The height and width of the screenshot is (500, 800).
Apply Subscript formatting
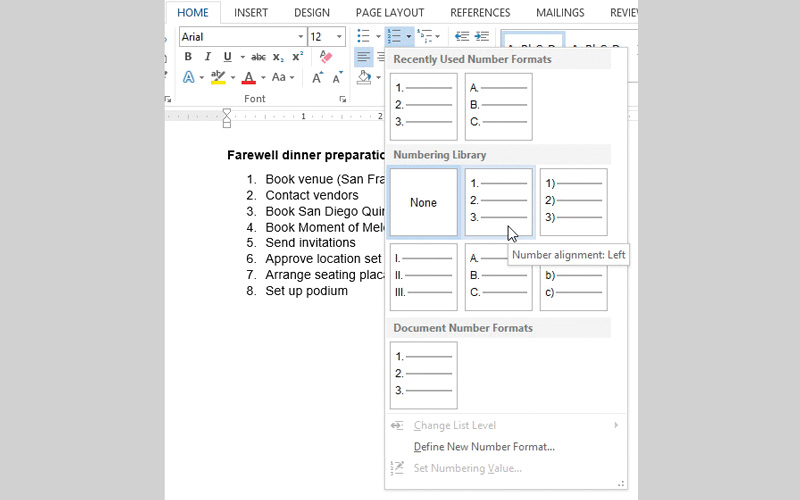pos(279,57)
